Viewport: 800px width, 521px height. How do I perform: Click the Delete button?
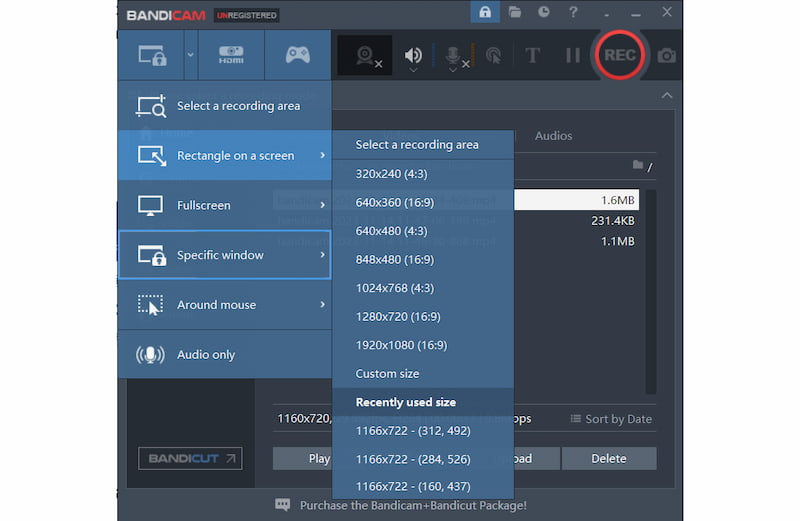[x=608, y=459]
